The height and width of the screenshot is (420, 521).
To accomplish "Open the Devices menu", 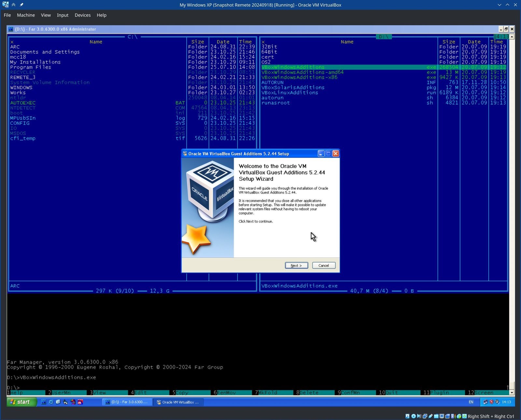I will 82,15.
